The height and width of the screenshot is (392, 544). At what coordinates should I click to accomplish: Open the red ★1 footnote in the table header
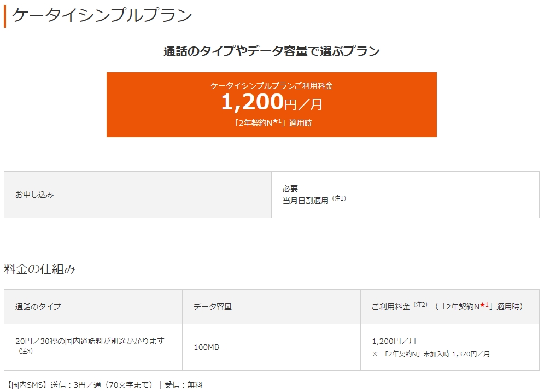click(484, 305)
